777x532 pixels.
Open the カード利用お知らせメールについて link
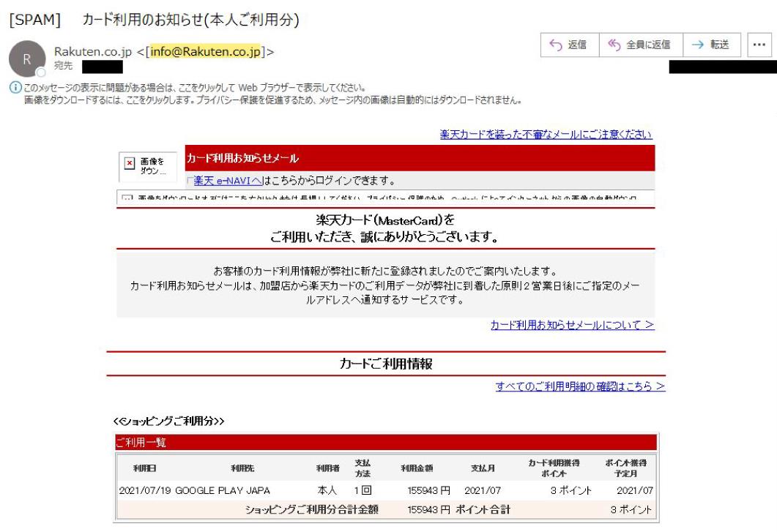pos(573,325)
